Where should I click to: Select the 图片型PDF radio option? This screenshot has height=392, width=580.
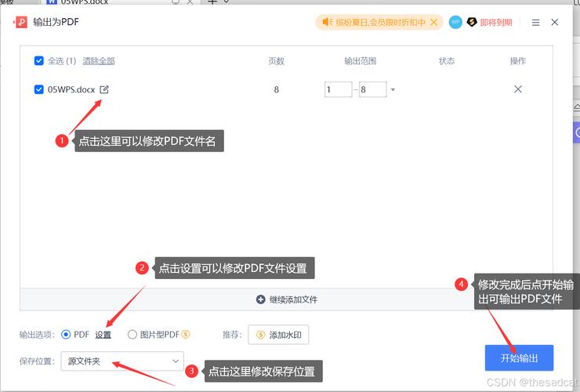point(132,335)
